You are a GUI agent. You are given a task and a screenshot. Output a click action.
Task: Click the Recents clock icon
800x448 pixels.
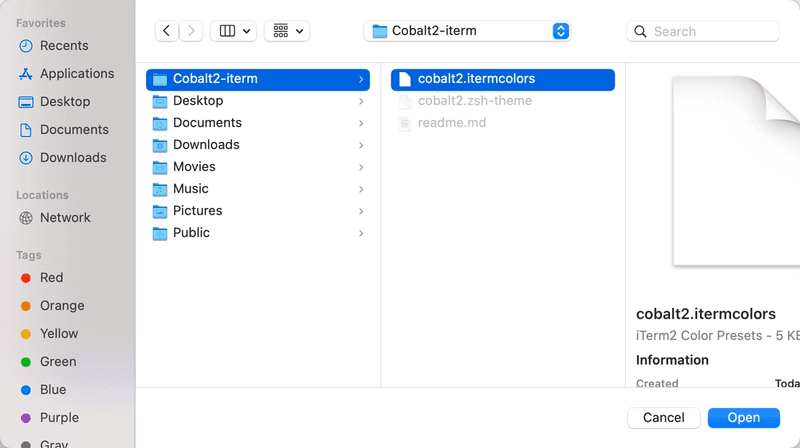(x=26, y=46)
